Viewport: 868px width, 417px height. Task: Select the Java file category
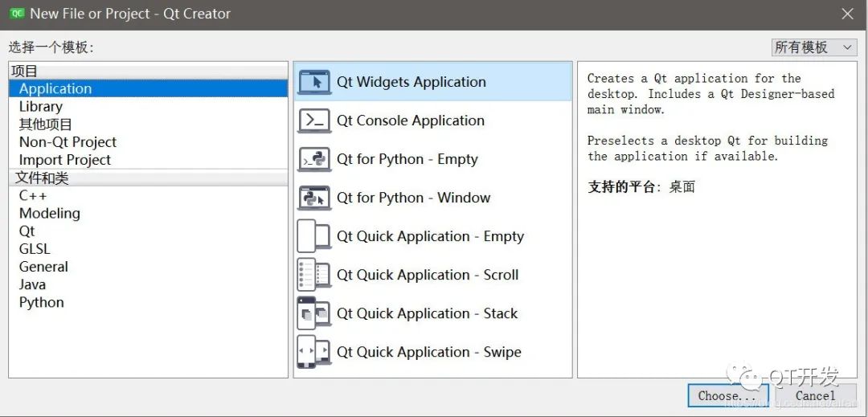(149, 284)
